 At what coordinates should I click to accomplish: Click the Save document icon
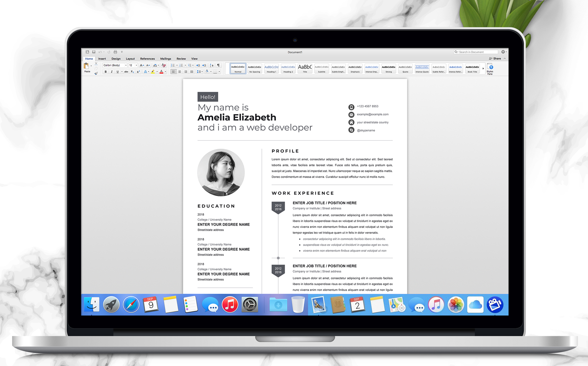[94, 52]
